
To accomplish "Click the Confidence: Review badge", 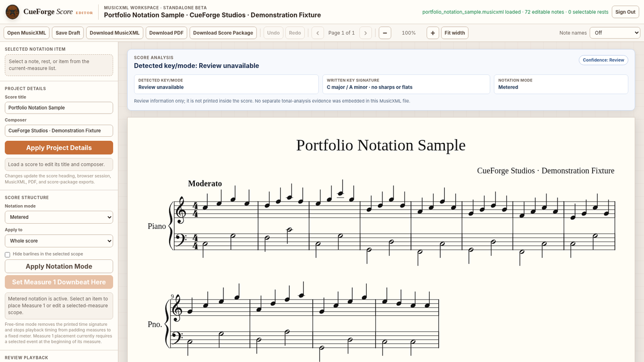I will click(x=603, y=60).
